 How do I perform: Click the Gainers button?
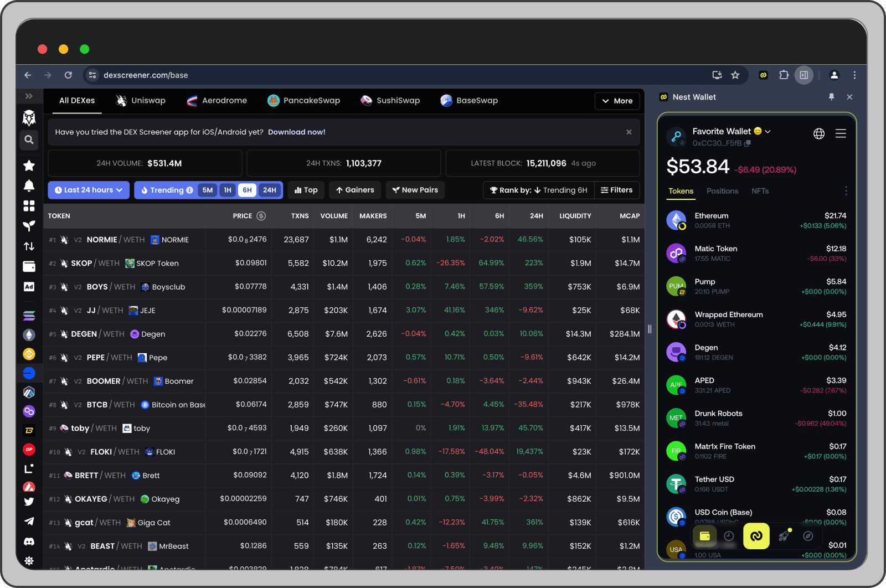click(x=355, y=190)
